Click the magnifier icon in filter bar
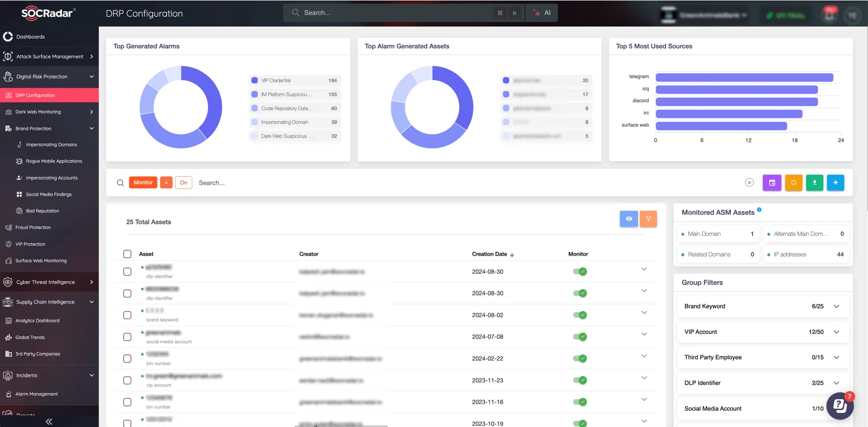Screen dimensions: 868x427 tap(121, 182)
